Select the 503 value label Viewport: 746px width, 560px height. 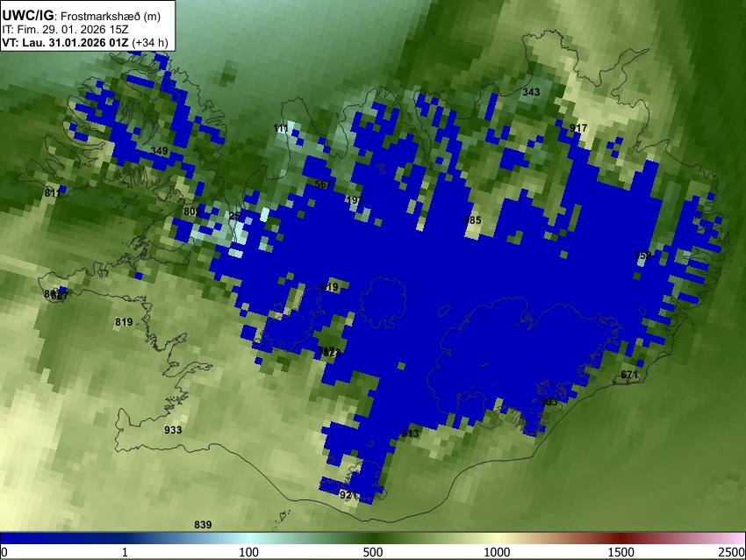tap(549, 402)
